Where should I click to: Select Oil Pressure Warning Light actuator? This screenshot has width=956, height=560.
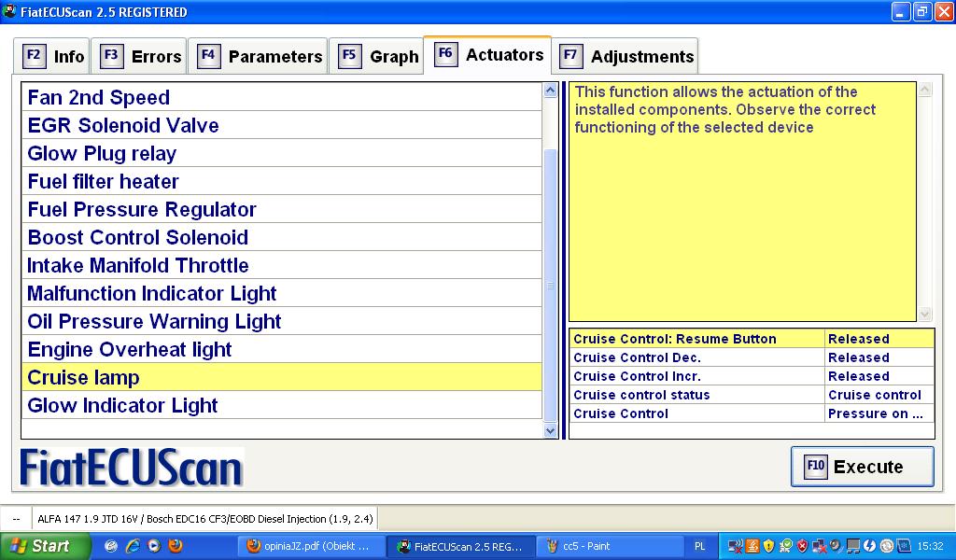282,321
